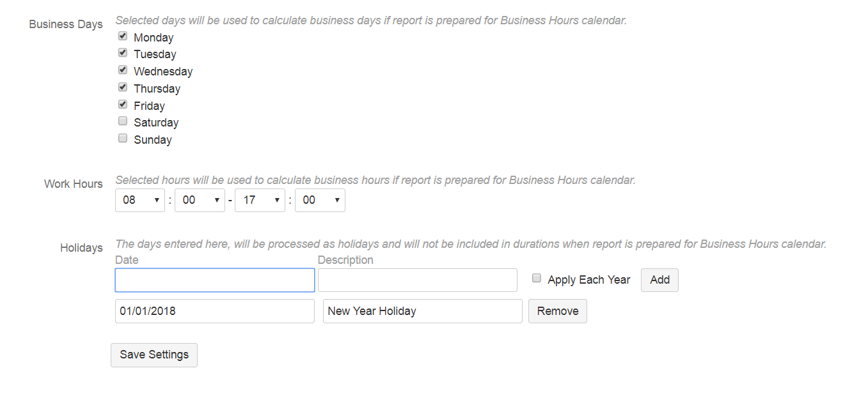Tick the Apply Each Year checkbox
The width and height of the screenshot is (868, 398).
click(x=537, y=279)
